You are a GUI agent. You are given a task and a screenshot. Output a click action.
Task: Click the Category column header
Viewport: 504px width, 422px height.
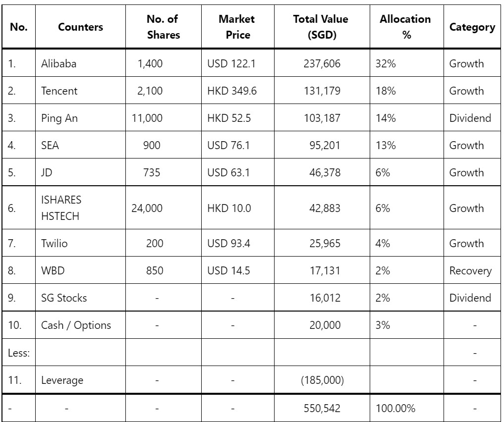coord(472,27)
